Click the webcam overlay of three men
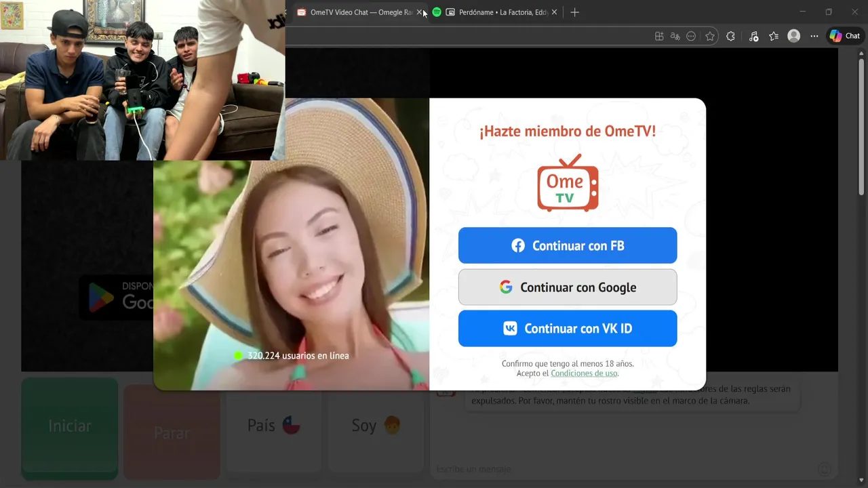The width and height of the screenshot is (868, 488). (142, 80)
